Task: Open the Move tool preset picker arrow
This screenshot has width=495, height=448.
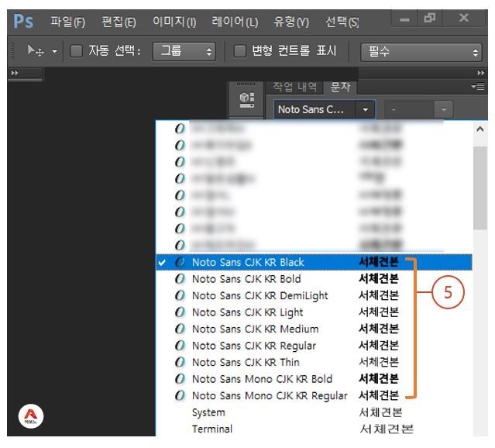Action: point(55,51)
